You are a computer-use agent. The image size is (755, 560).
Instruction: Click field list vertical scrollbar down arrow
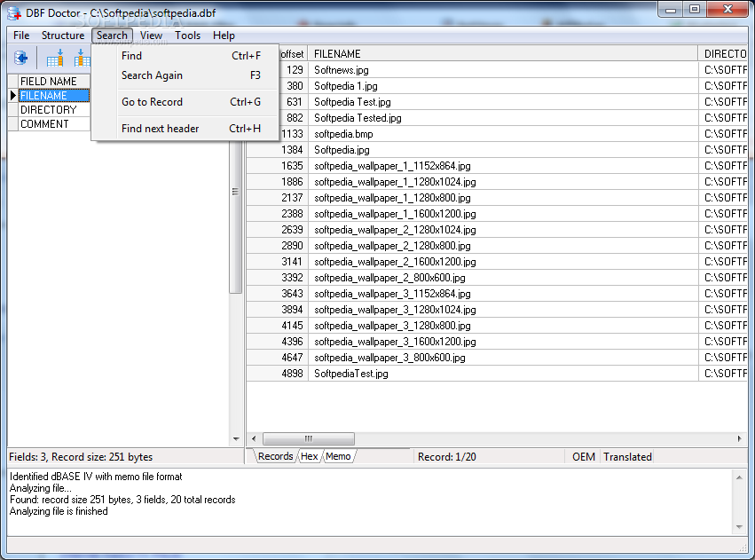click(x=236, y=438)
